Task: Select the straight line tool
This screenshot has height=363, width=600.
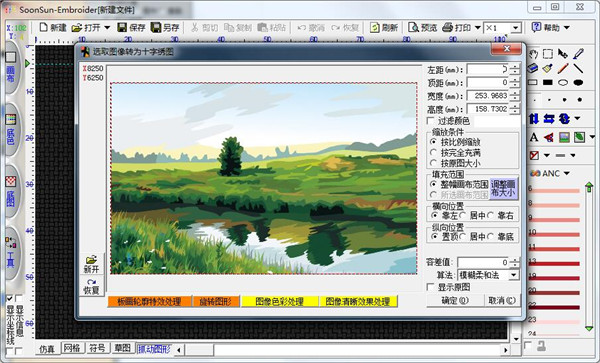Action: (x=578, y=68)
